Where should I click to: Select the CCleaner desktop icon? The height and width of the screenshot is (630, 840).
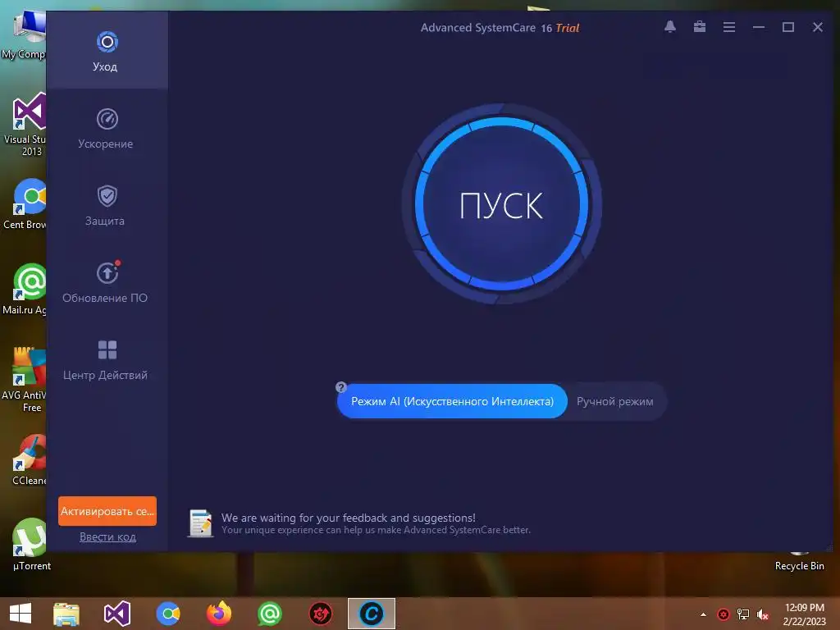tap(29, 460)
